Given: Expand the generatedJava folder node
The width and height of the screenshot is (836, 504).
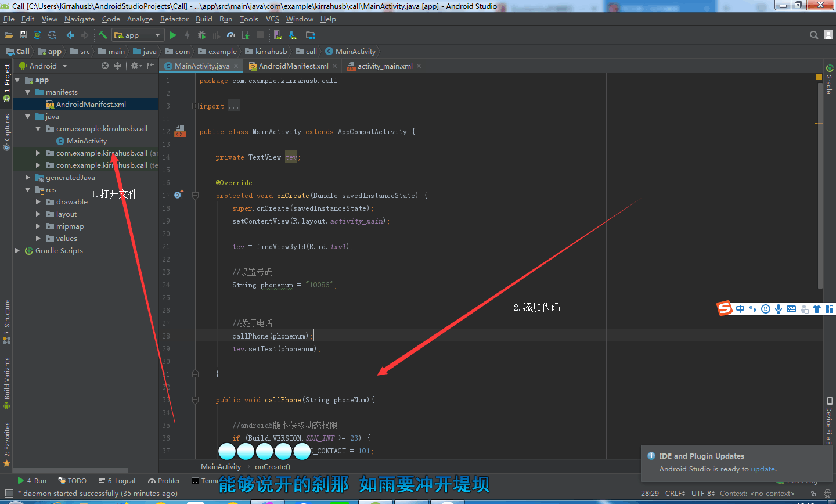Looking at the screenshot, I should tap(28, 178).
